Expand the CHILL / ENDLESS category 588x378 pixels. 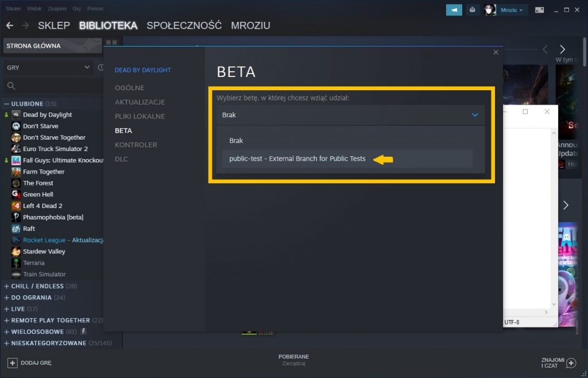tap(6, 286)
